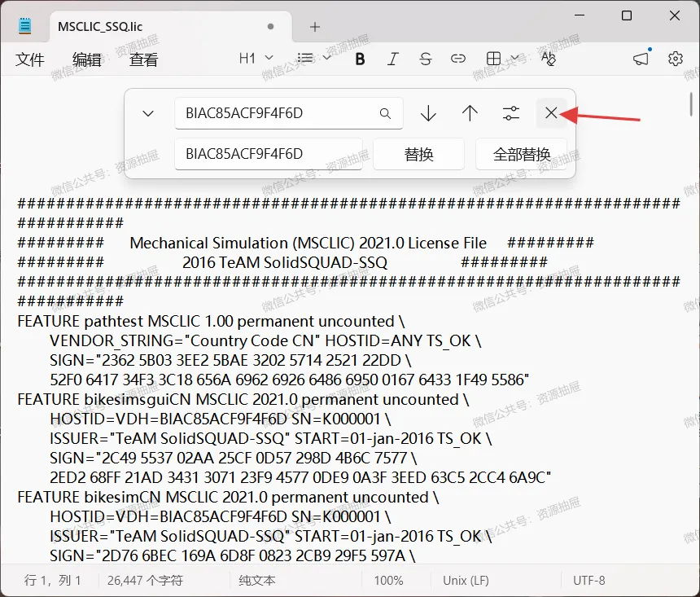Expand the list style dropdown arrow
700x597 pixels.
point(326,58)
